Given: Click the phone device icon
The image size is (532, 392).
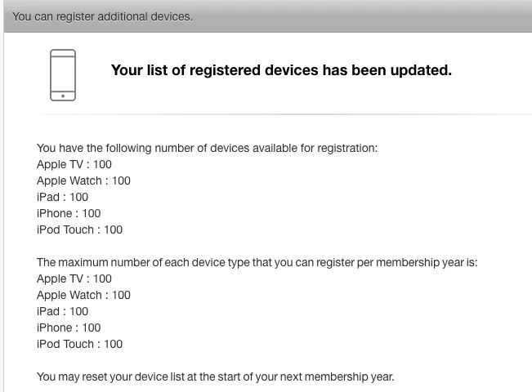Looking at the screenshot, I should [63, 74].
